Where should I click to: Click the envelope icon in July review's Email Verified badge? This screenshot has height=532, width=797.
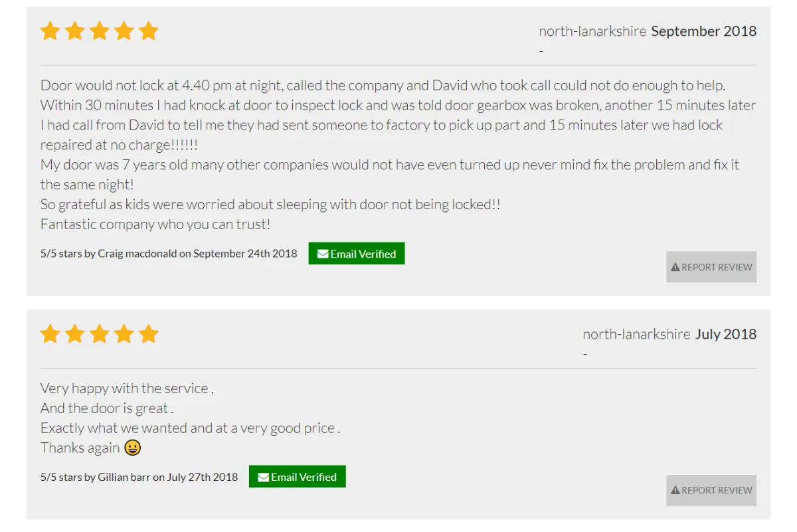coord(264,477)
